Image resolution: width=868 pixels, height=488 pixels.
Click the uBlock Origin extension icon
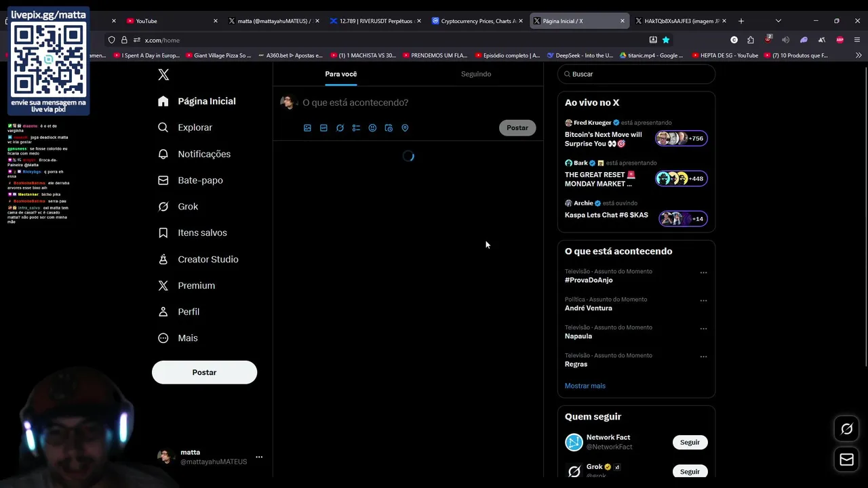[768, 40]
